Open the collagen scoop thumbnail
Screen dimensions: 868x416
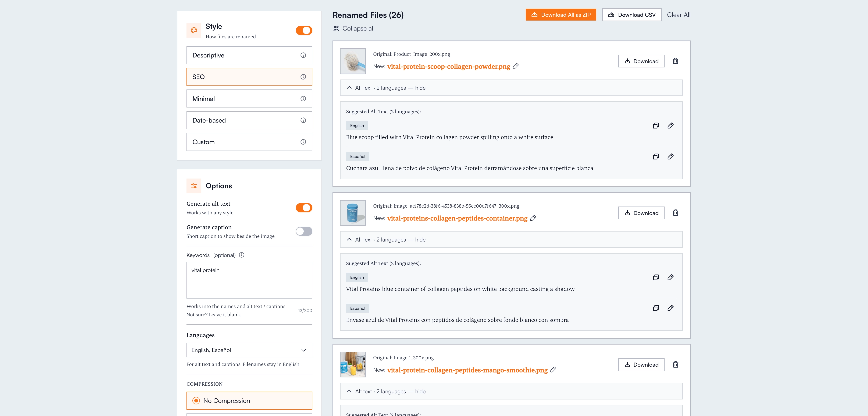point(353,61)
